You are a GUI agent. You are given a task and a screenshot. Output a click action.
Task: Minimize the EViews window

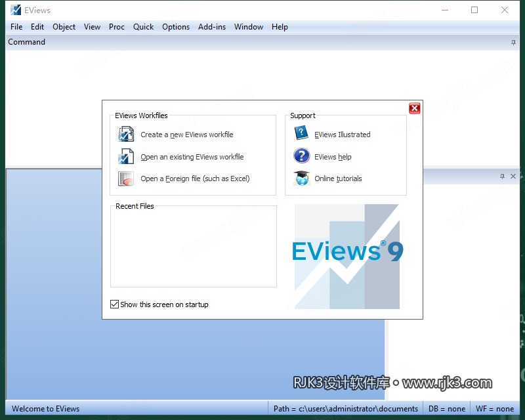pyautogui.click(x=445, y=10)
